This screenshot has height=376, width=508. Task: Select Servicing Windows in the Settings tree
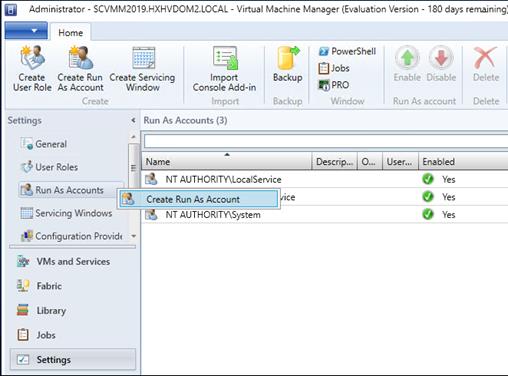coord(66,213)
